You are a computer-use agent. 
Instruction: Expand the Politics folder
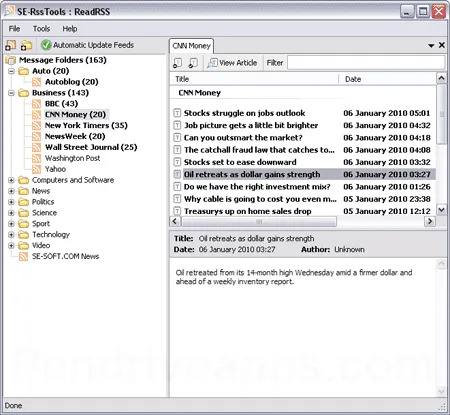click(x=11, y=202)
